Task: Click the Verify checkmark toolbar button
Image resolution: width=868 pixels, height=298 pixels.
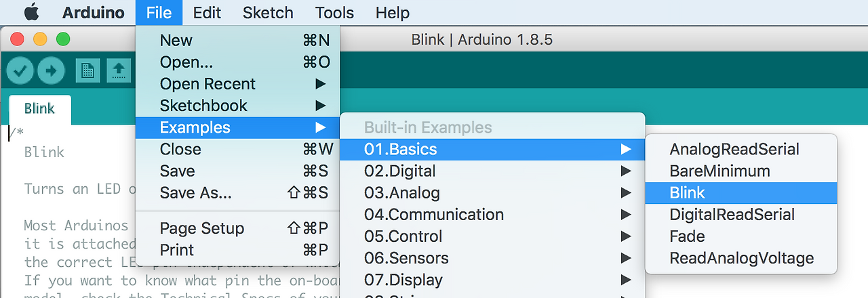Action: point(20,70)
